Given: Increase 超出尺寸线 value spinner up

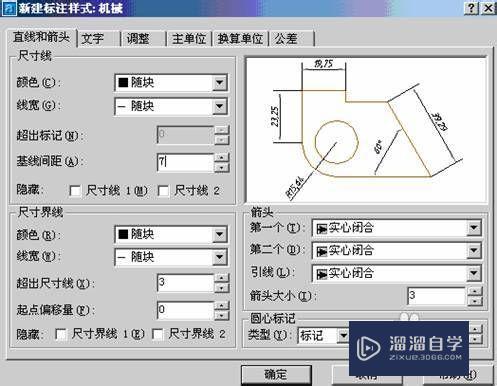Looking at the screenshot, I should 221,278.
